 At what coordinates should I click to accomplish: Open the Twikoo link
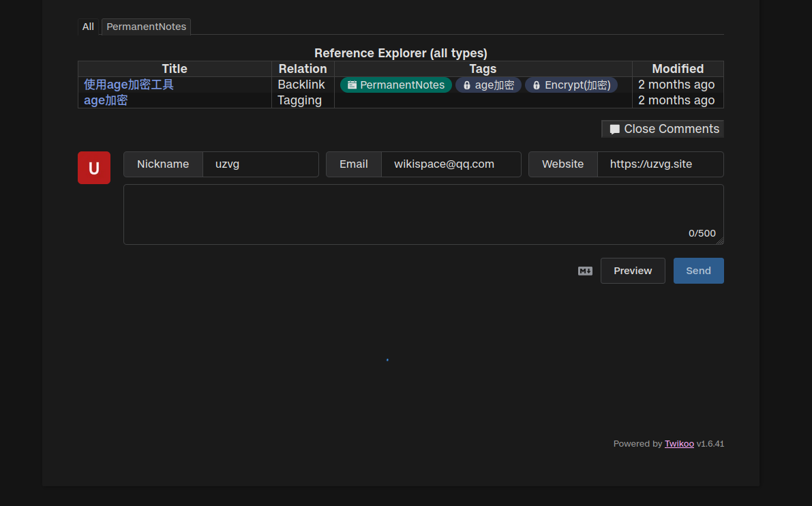679,444
